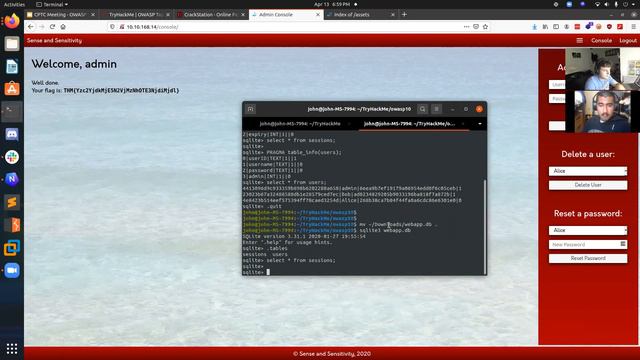Select the Terminal icon in the dock
The image size is (640, 360).
click(12, 111)
